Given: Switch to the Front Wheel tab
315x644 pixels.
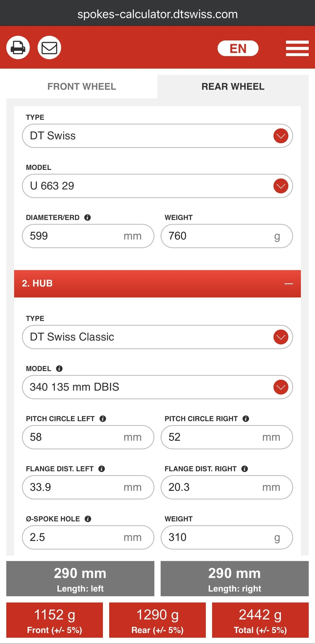Looking at the screenshot, I should pos(82,87).
